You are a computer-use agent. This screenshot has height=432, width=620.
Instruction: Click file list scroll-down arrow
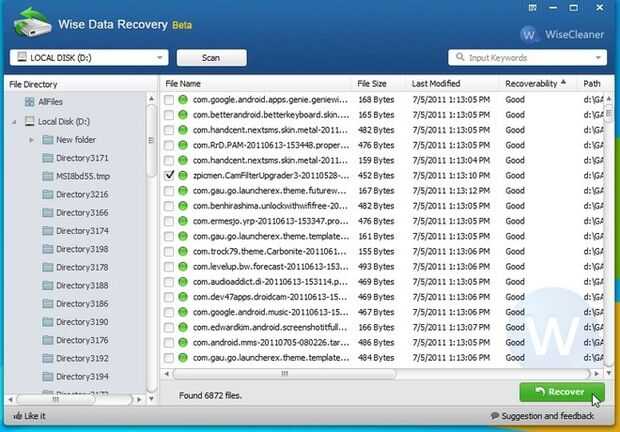coord(609,372)
